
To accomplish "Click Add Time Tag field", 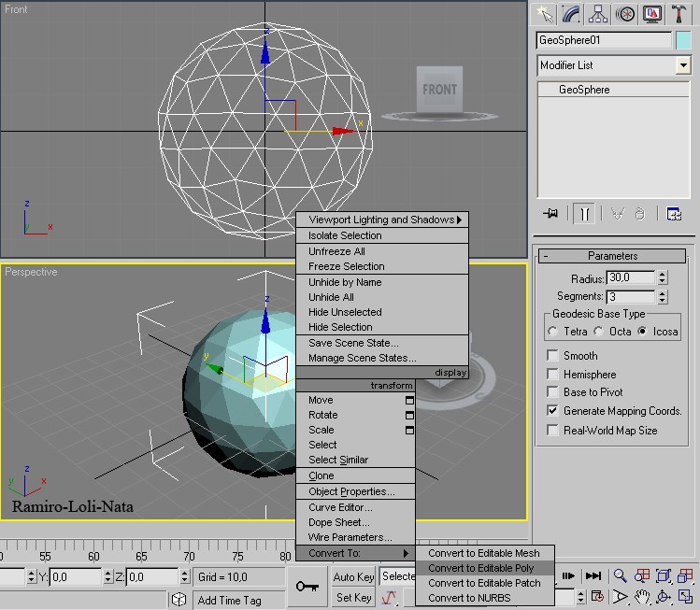I will [239, 600].
